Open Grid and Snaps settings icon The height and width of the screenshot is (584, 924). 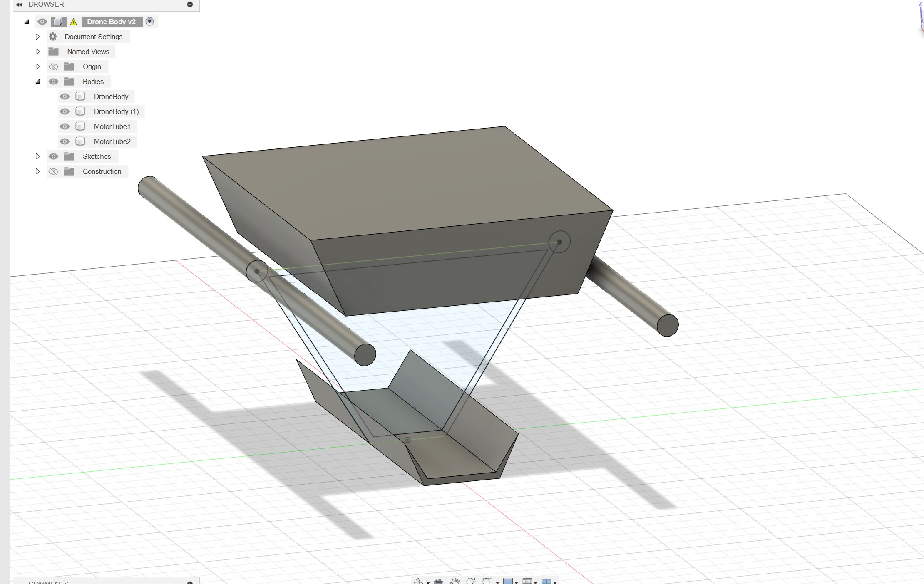coord(527,581)
